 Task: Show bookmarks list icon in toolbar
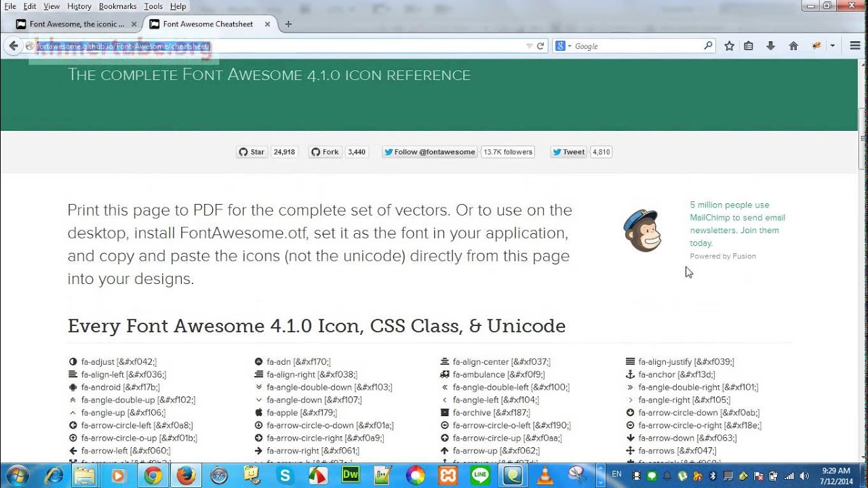(x=749, y=46)
